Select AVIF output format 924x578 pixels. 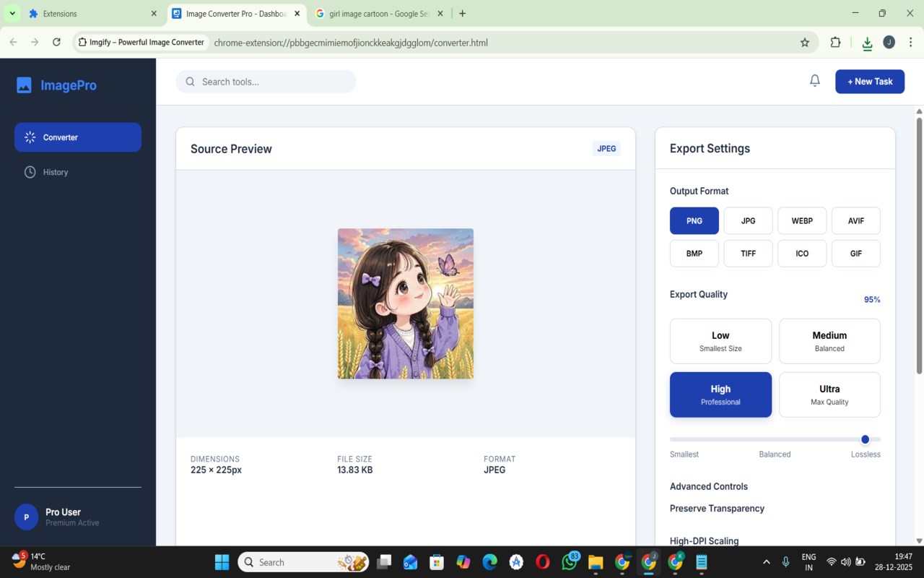(855, 220)
